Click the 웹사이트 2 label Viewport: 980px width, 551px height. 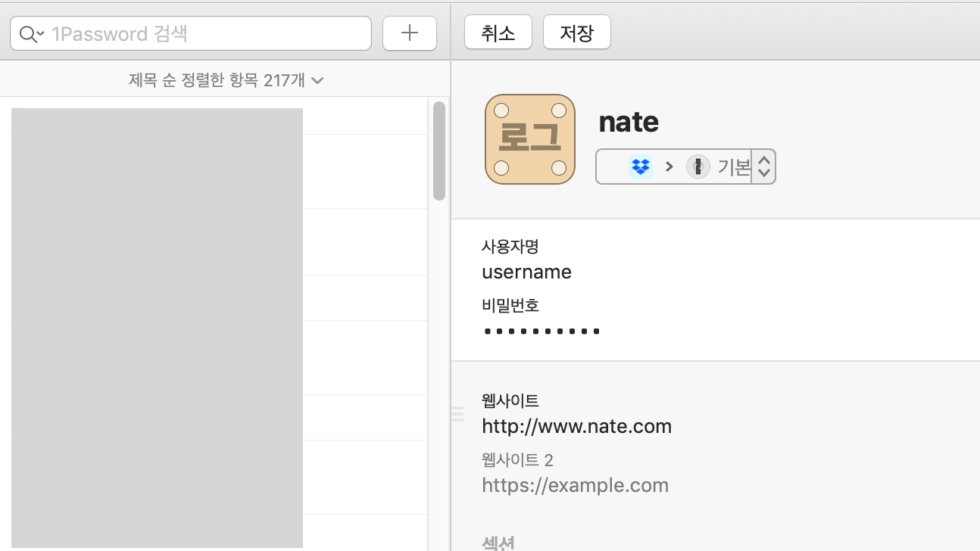pyautogui.click(x=517, y=459)
